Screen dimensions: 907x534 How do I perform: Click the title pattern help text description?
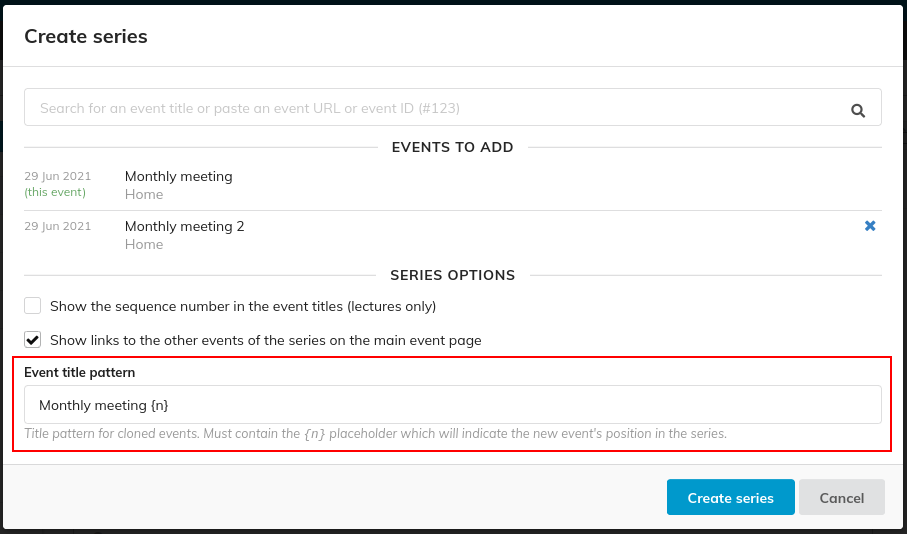(x=375, y=434)
